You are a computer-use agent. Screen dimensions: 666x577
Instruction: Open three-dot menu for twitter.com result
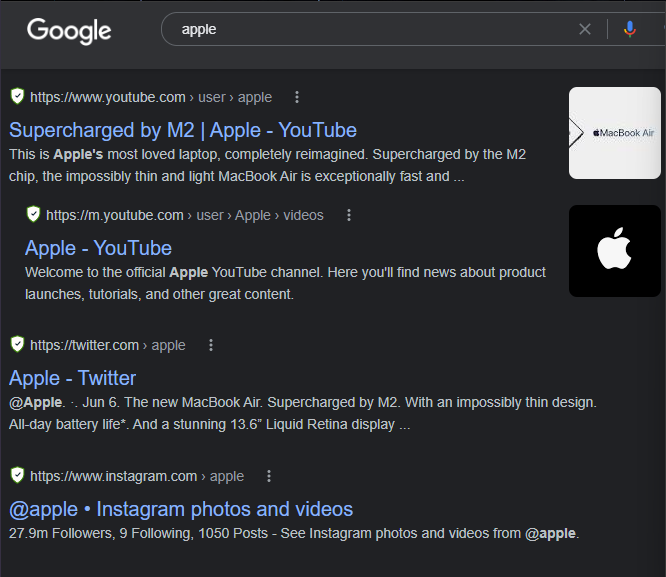211,345
